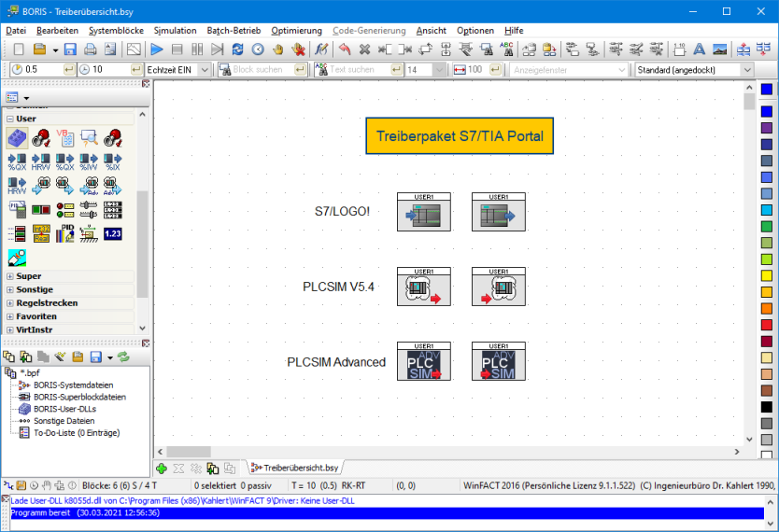Expand the Favoriten block group
The width and height of the screenshot is (779, 532).
coord(10,316)
